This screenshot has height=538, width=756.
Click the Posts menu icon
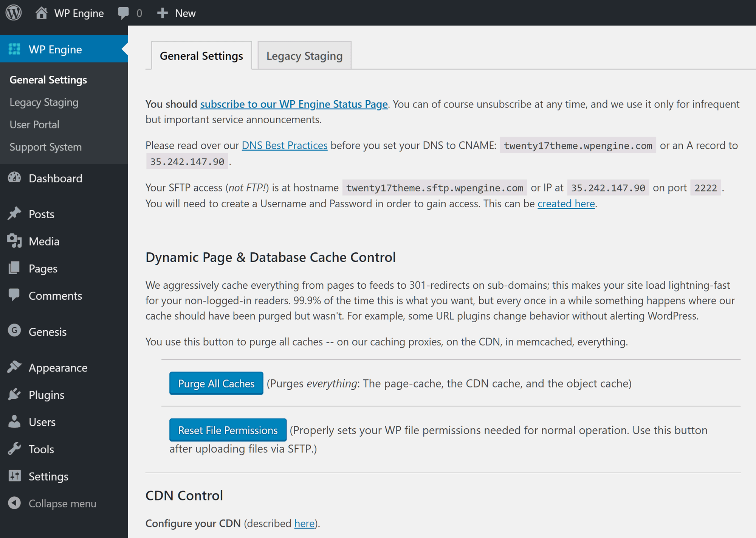[x=16, y=214]
